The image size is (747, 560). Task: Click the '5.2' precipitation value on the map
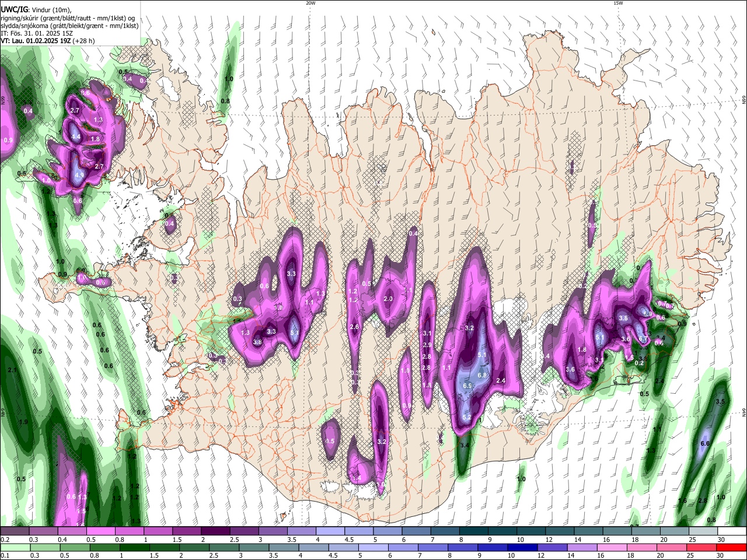tap(467, 417)
